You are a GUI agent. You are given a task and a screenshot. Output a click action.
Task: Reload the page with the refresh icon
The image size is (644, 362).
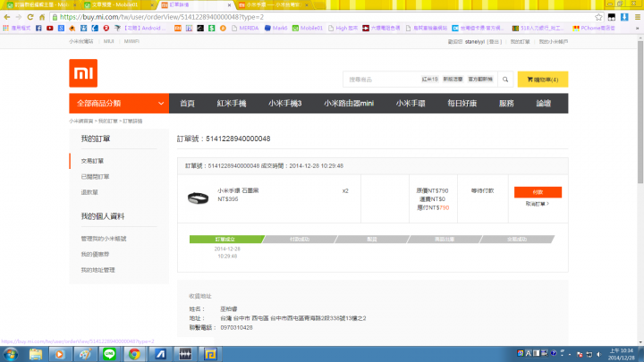(x=30, y=17)
